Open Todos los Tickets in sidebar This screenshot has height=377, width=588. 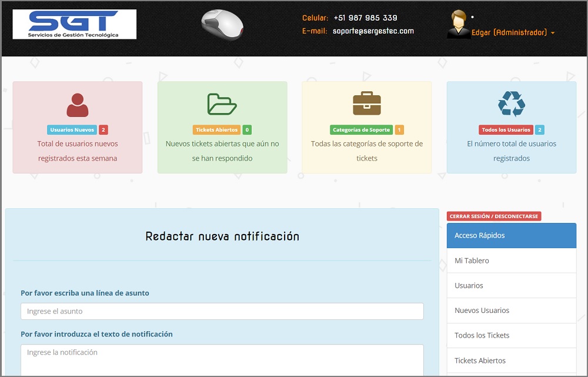click(x=512, y=335)
